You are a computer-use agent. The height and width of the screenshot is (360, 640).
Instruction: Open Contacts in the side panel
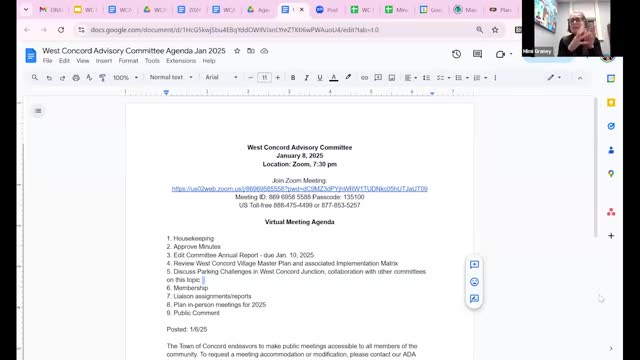[x=611, y=150]
